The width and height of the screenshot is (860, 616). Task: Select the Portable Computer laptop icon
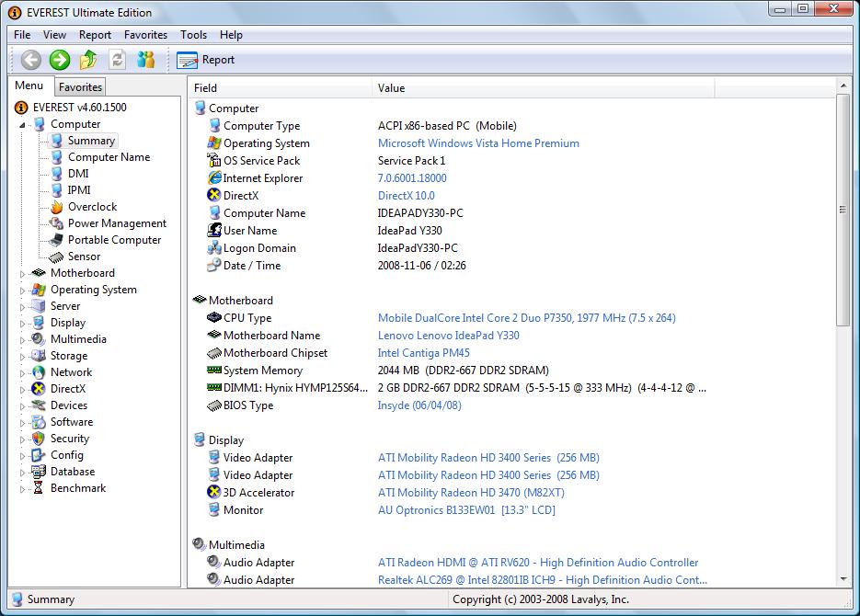pyautogui.click(x=56, y=239)
